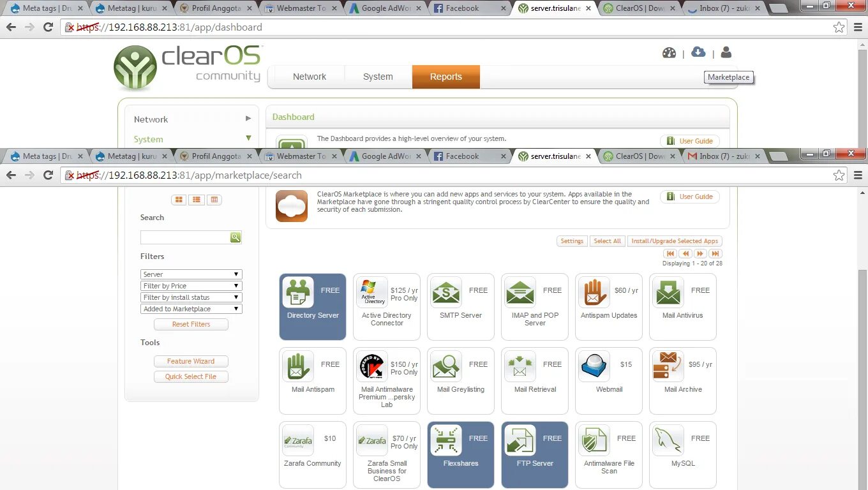Open the Marketplace cloud download icon
Screen dimensions: 868x490
coord(698,52)
